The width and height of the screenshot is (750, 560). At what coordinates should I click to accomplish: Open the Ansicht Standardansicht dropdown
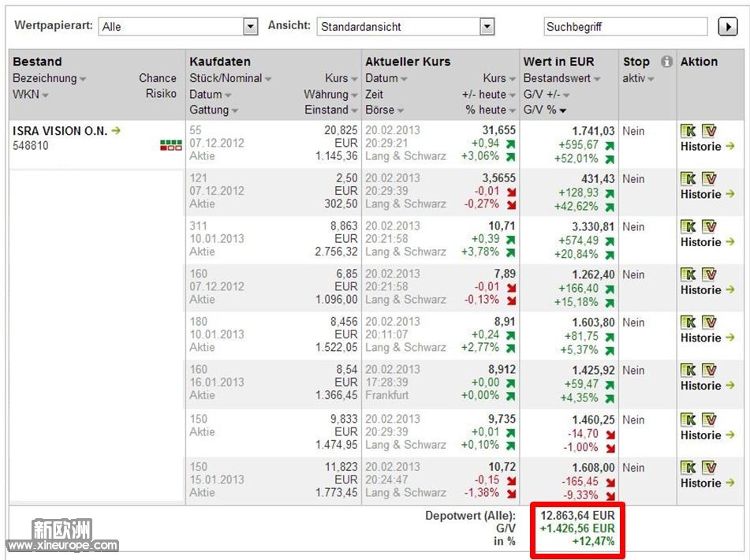487,27
